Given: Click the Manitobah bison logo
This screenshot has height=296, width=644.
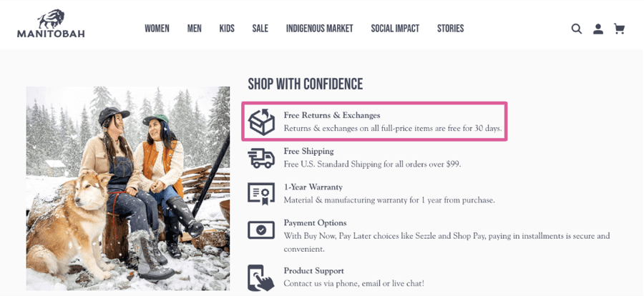Looking at the screenshot, I should click(x=51, y=24).
